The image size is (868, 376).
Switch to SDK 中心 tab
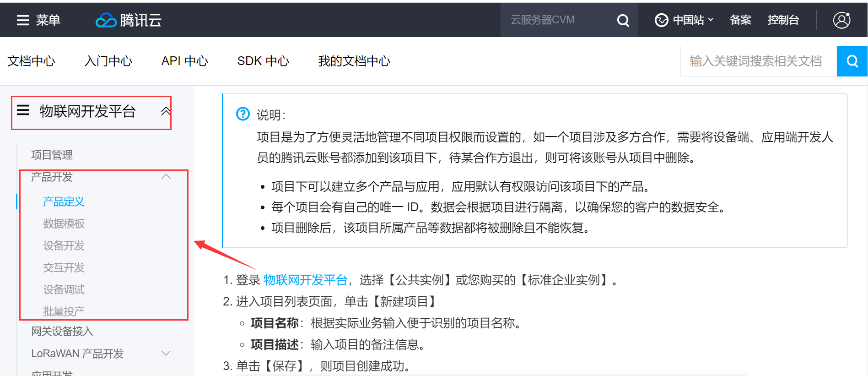(x=263, y=61)
